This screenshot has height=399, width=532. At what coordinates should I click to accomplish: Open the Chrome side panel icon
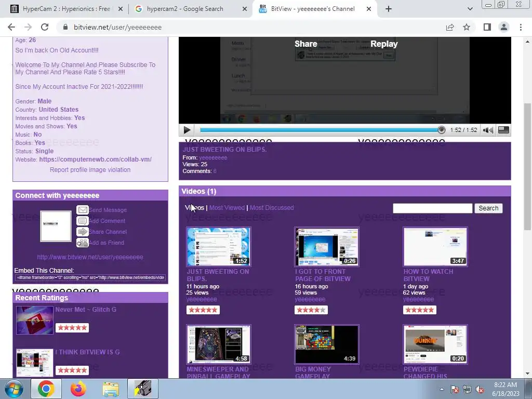point(487,27)
